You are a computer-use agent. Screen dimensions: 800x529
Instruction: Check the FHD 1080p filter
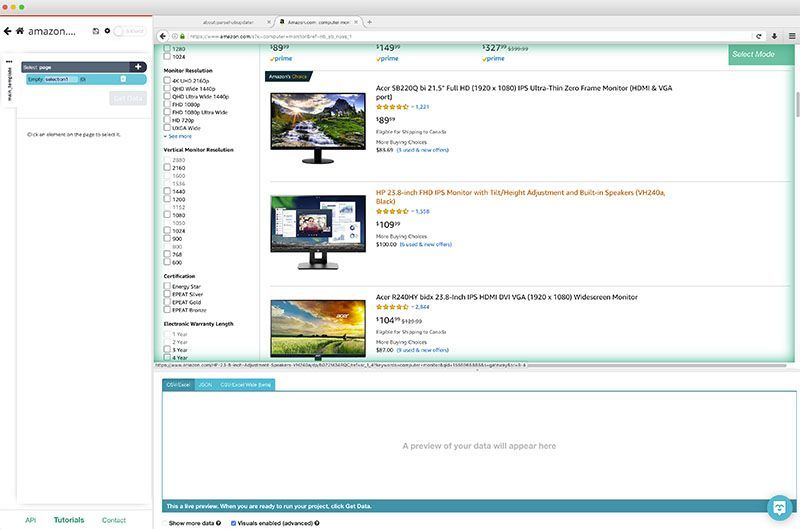tap(167, 104)
